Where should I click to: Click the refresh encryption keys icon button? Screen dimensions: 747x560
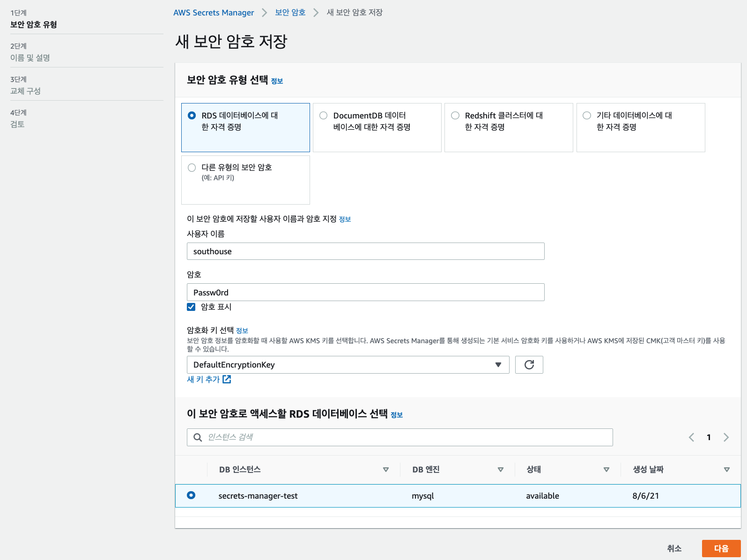[x=529, y=365]
